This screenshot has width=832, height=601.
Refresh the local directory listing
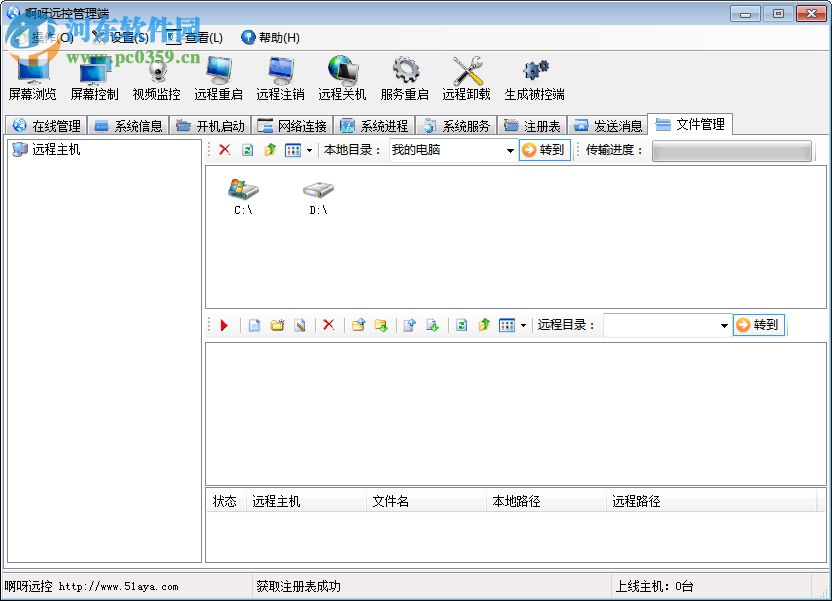point(246,150)
